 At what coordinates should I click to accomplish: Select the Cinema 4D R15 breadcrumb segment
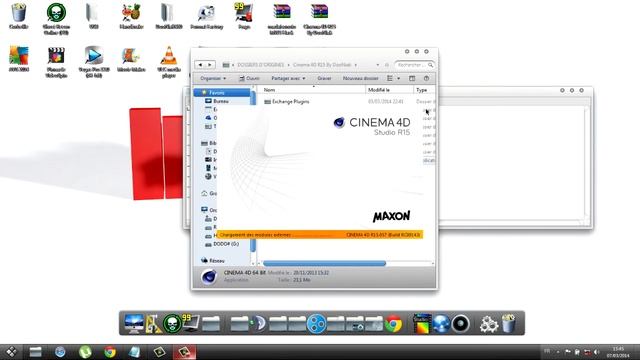click(x=322, y=64)
